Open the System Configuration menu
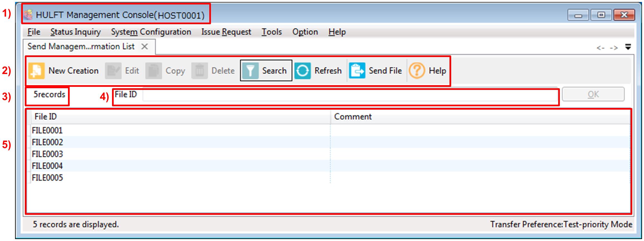The width and height of the screenshot is (644, 241). 151,32
